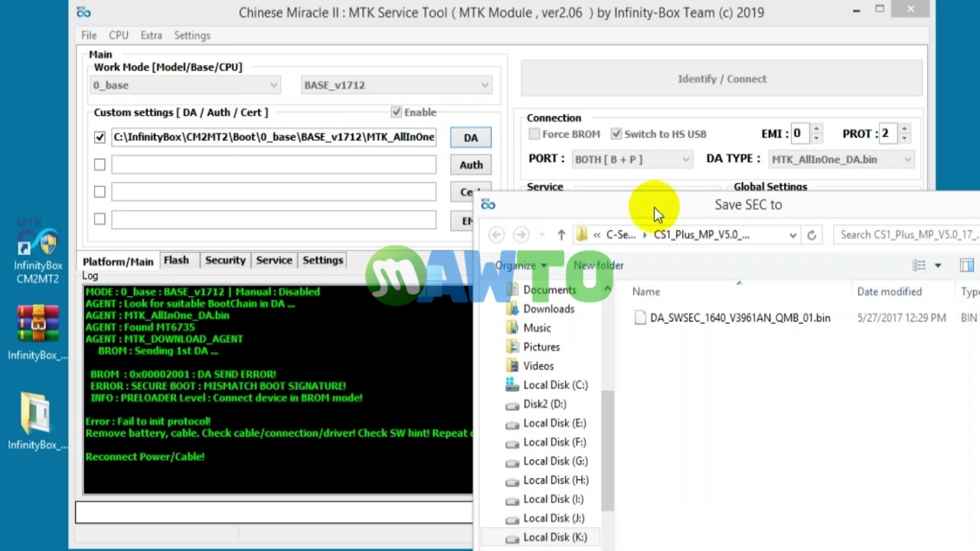Click the Search CS1_Plus_MP search field

907,235
